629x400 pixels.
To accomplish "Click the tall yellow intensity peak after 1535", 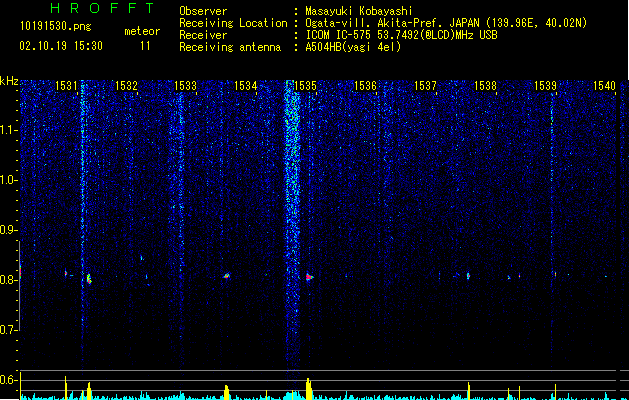I will point(308,388).
